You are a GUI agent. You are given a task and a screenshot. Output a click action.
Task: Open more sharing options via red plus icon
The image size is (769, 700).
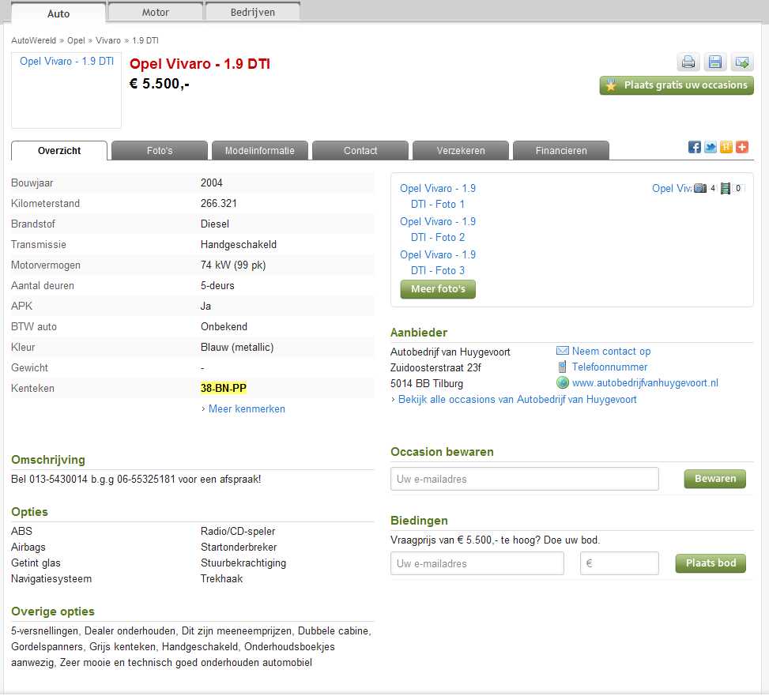pyautogui.click(x=742, y=147)
